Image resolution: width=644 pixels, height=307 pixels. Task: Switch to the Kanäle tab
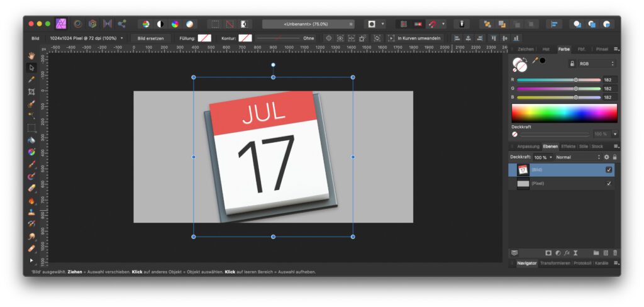602,263
